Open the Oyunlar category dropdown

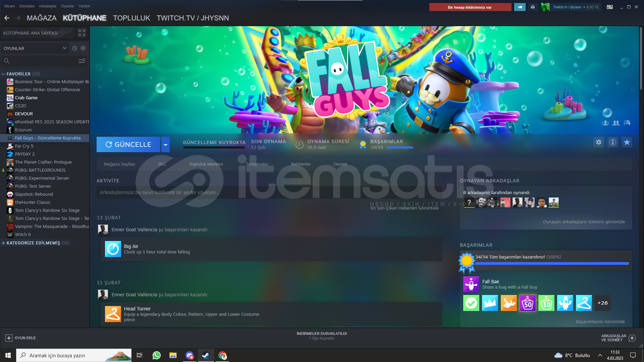[x=35, y=48]
